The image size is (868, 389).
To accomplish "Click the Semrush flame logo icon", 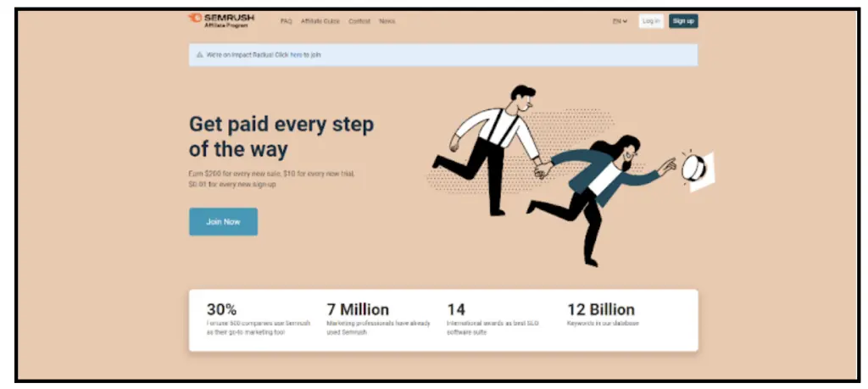I will pyautogui.click(x=195, y=19).
